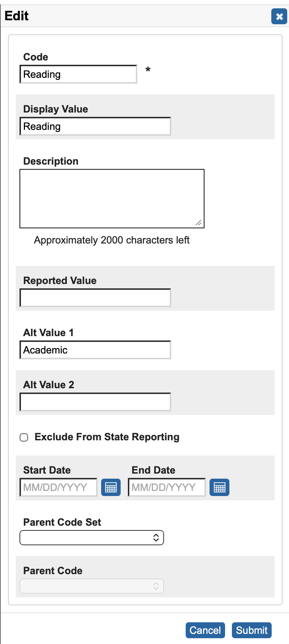Click the Description field label
The height and width of the screenshot is (644, 289).
[51, 161]
